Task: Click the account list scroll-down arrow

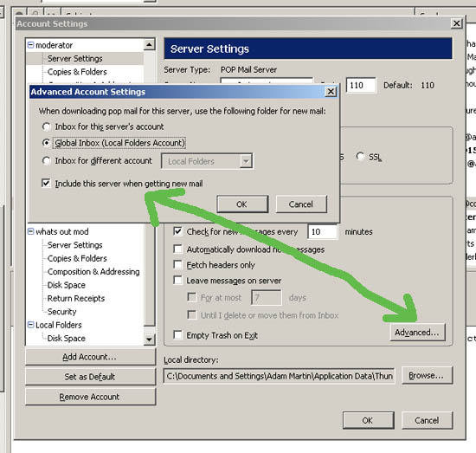Action: point(149,339)
